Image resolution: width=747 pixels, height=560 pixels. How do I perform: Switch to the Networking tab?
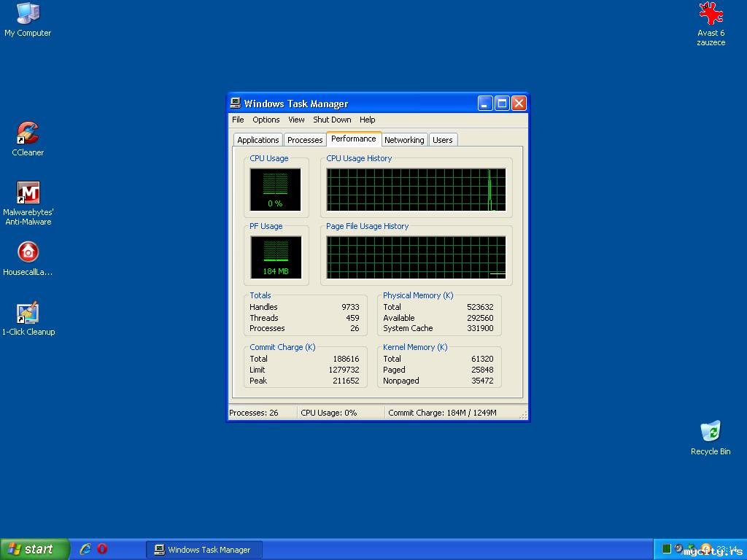click(x=404, y=139)
